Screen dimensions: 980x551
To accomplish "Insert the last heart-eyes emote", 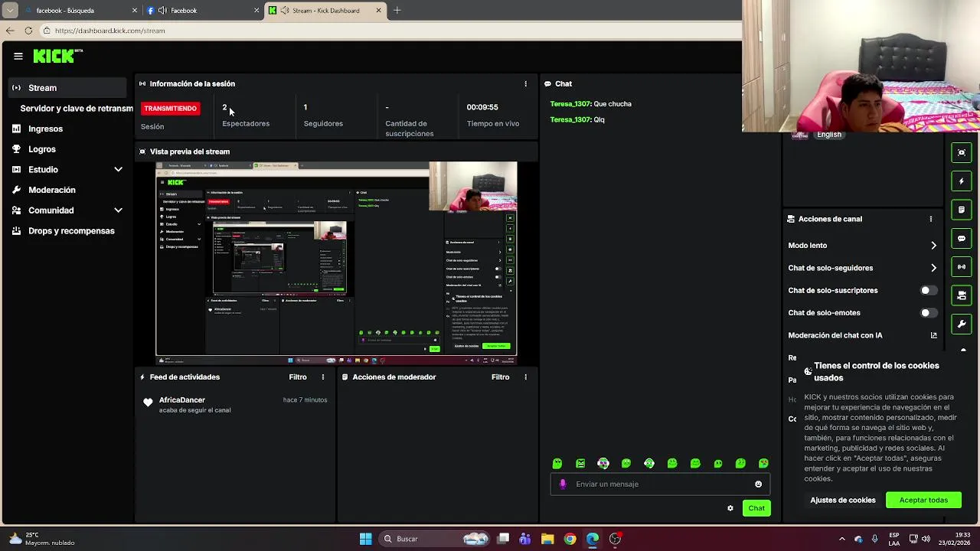I will (763, 464).
